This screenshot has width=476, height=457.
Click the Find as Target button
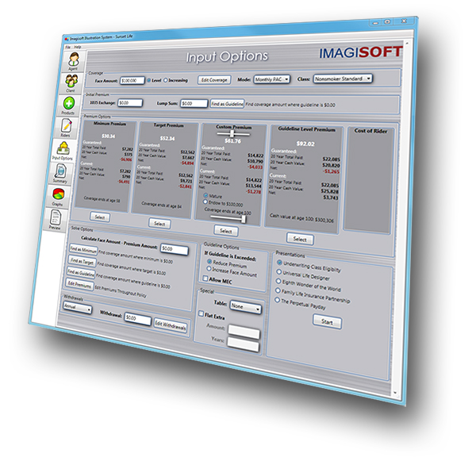(82, 261)
